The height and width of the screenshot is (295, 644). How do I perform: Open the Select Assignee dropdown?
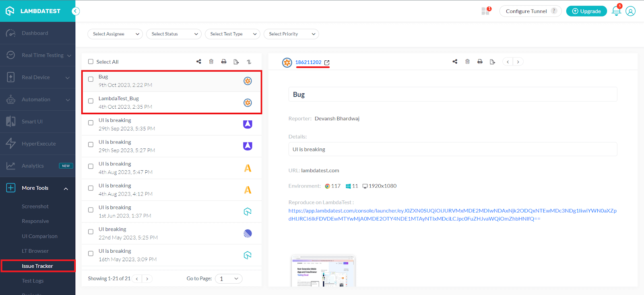115,34
